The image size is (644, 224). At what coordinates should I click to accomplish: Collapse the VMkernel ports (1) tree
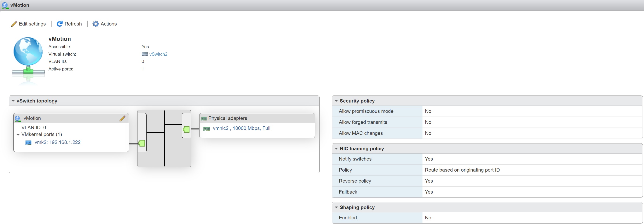pos(18,135)
